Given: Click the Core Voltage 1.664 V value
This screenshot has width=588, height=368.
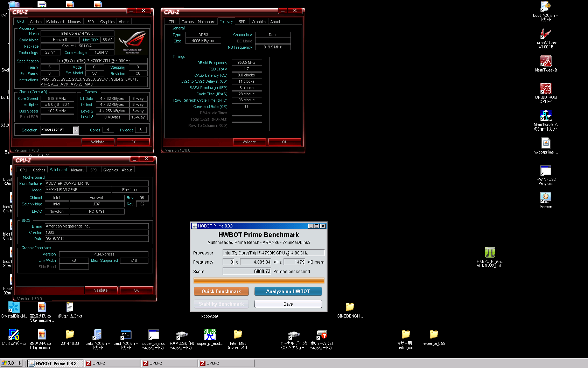Looking at the screenshot, I should (x=101, y=52).
